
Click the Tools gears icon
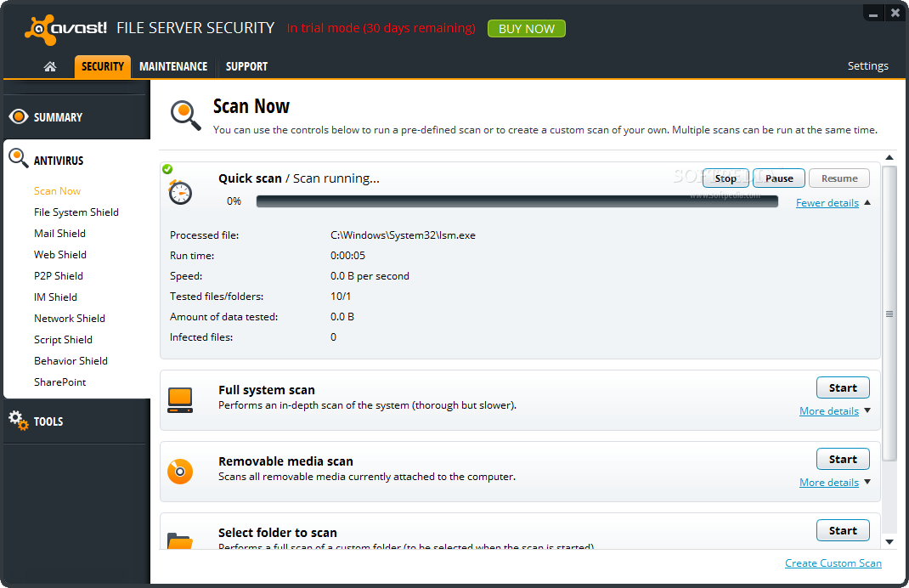pyautogui.click(x=18, y=421)
